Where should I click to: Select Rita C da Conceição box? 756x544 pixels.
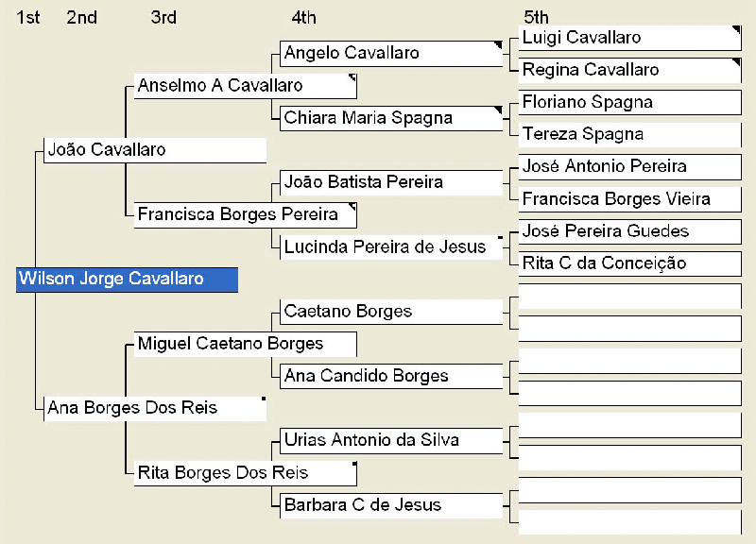click(x=629, y=263)
